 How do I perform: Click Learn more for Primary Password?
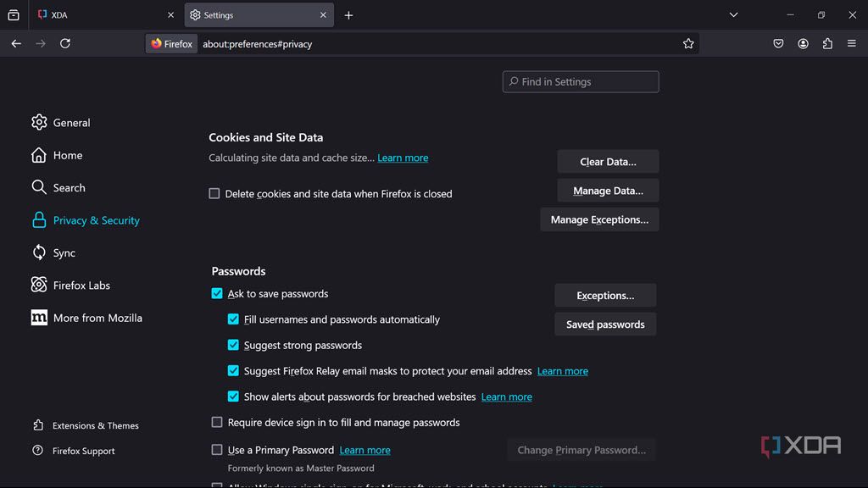(364, 451)
